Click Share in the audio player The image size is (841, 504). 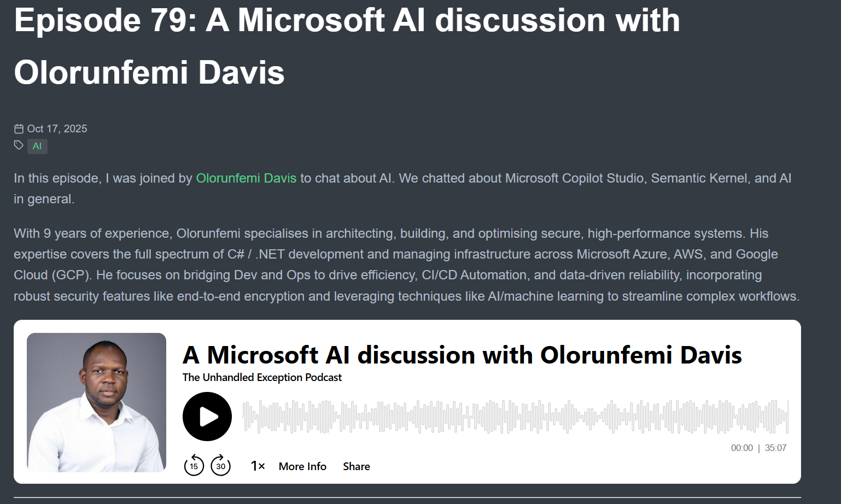coord(357,466)
